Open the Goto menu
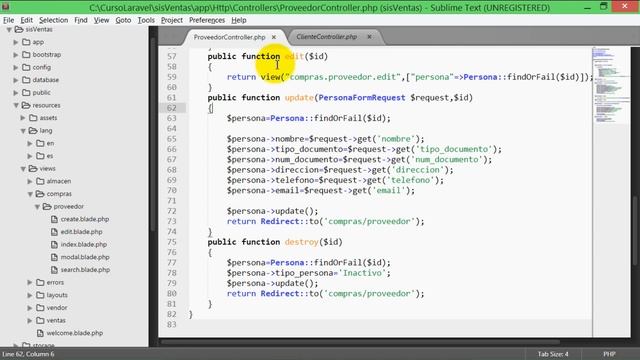 click(x=123, y=20)
